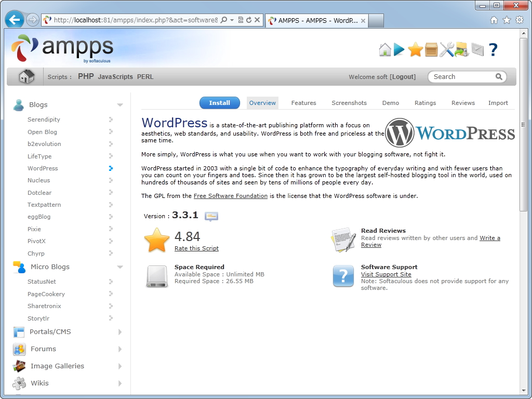Click the home icon in top-right toolbar
Screen dimensions: 532x399
coord(385,50)
